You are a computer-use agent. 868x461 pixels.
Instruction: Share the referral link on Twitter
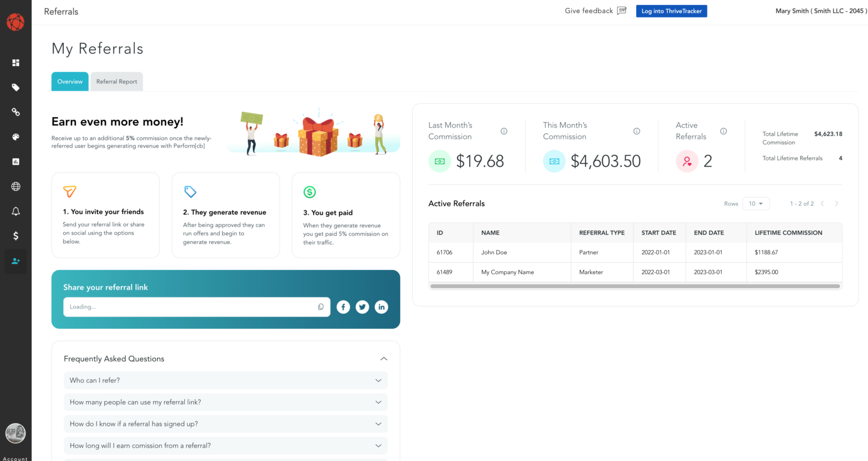[362, 306]
